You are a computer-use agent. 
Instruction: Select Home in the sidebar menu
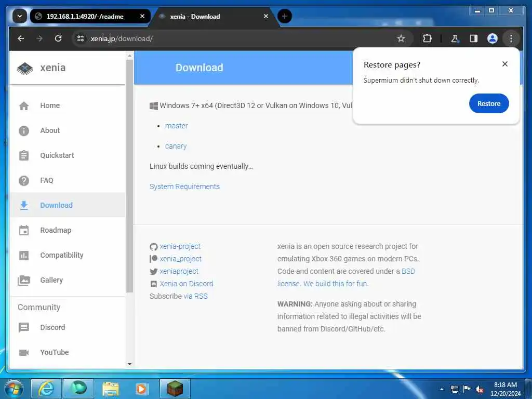pyautogui.click(x=68, y=106)
